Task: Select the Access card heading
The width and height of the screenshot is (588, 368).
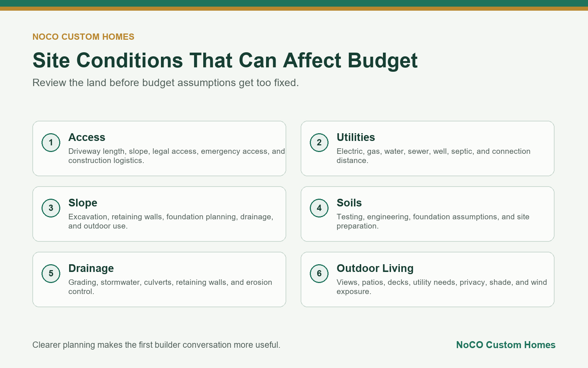Action: [x=87, y=137]
